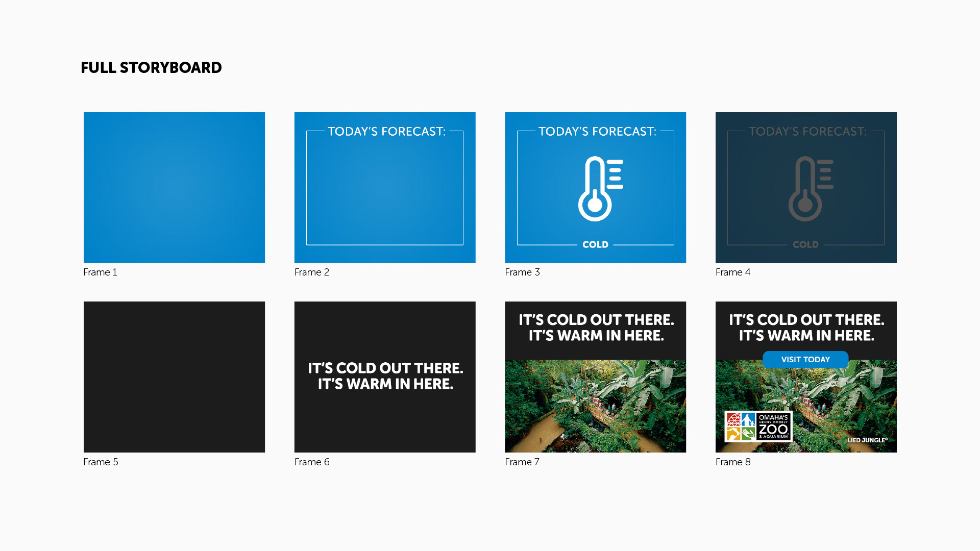Click the Full Storyboard heading
Image resolution: width=980 pixels, height=551 pixels.
click(151, 67)
